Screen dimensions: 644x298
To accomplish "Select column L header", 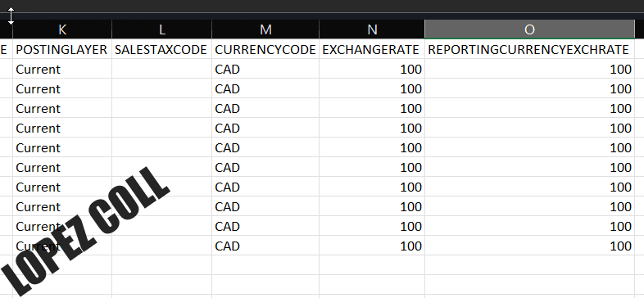I will (162, 29).
